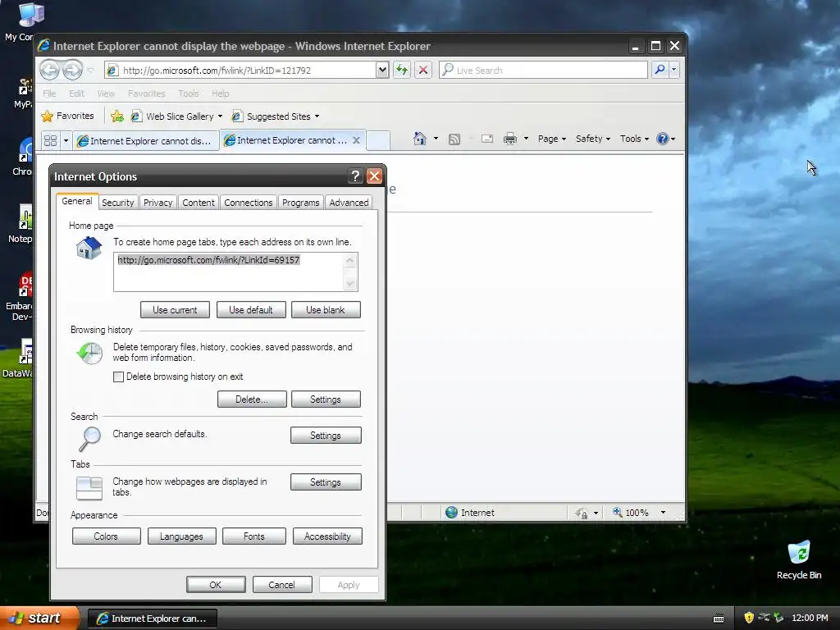Screen dimensions: 840x630
Task: Click Use current button
Action: pyautogui.click(x=175, y=309)
